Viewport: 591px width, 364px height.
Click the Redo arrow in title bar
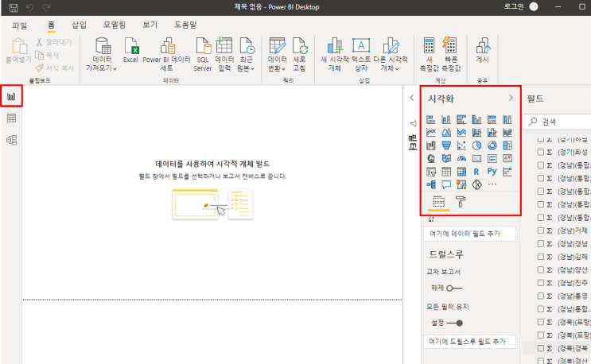pyautogui.click(x=46, y=7)
